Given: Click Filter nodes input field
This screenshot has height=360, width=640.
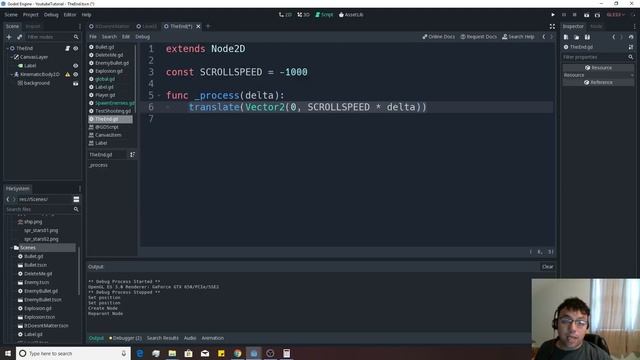Looking at the screenshot, I should click(x=48, y=37).
